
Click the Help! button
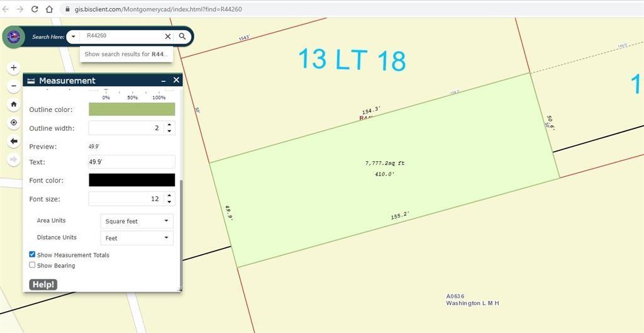click(43, 285)
